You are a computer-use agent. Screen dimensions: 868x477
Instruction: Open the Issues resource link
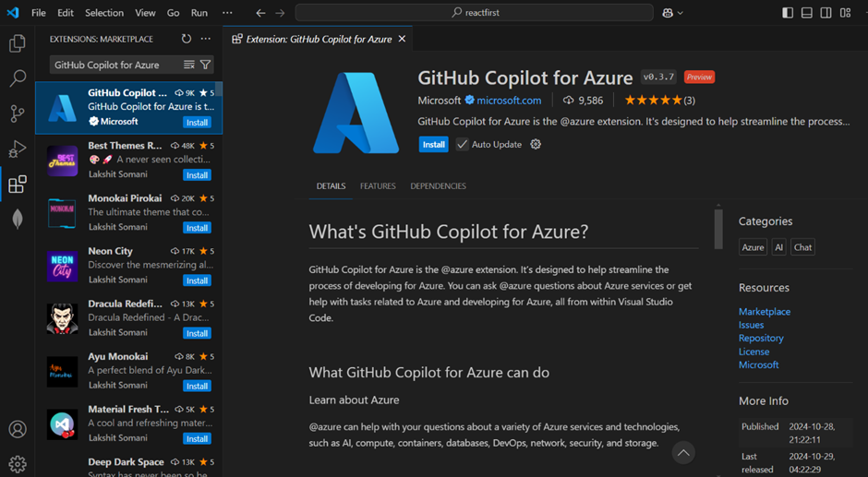752,325
